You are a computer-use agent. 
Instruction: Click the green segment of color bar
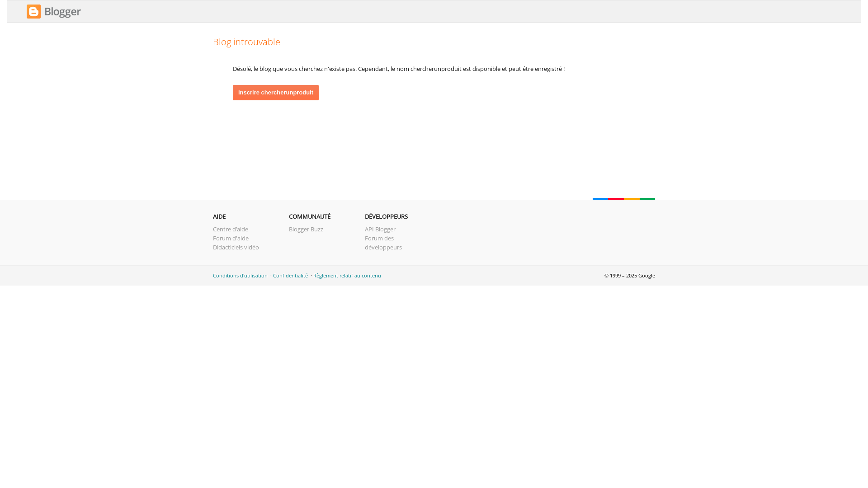coord(647,198)
